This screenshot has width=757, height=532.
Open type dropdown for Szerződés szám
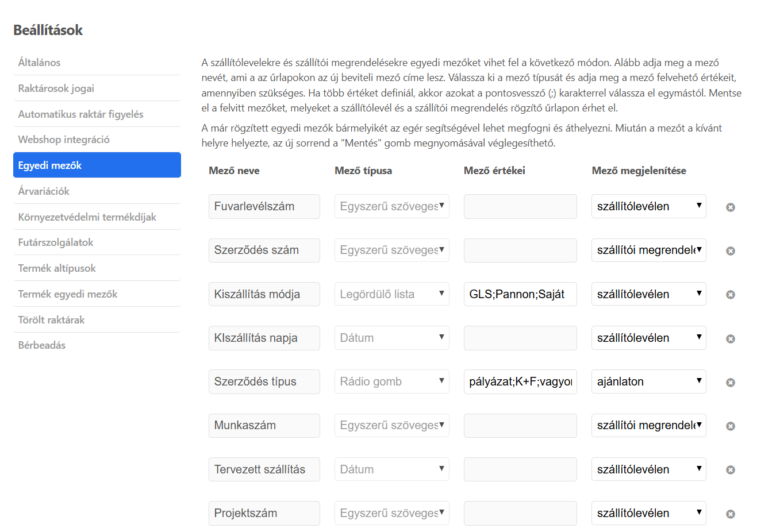coord(392,250)
